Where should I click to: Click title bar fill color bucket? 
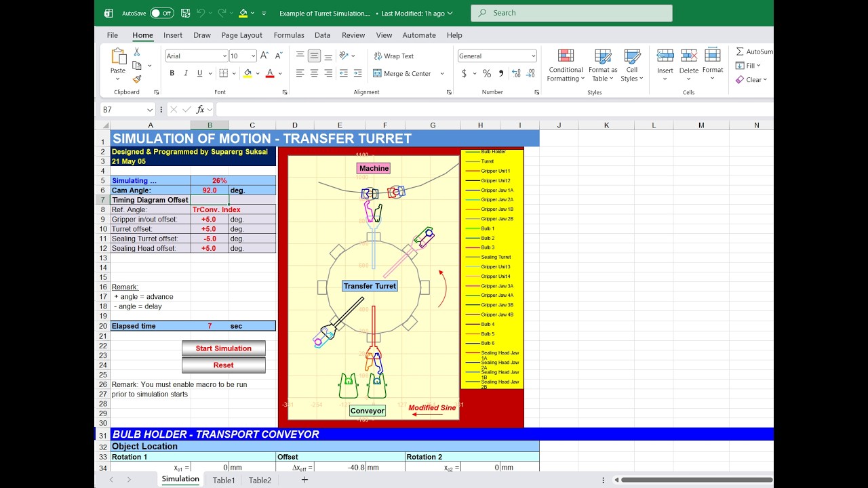pyautogui.click(x=243, y=13)
